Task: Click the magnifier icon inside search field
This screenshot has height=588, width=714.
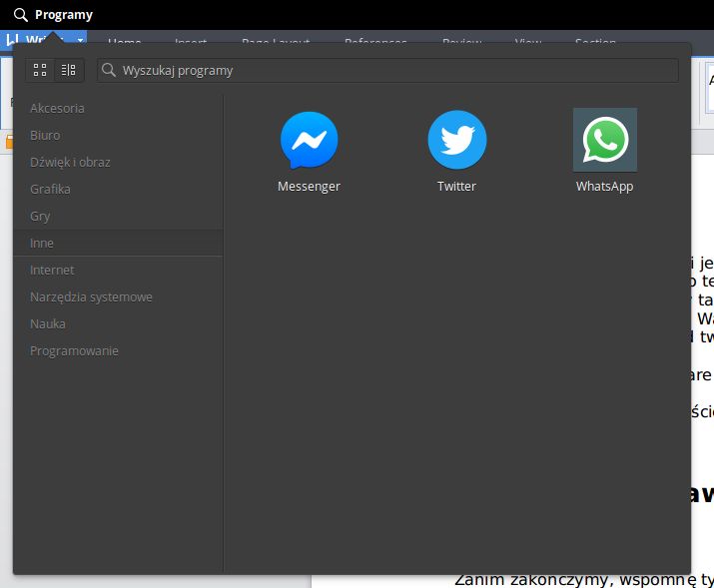Action: [109, 70]
